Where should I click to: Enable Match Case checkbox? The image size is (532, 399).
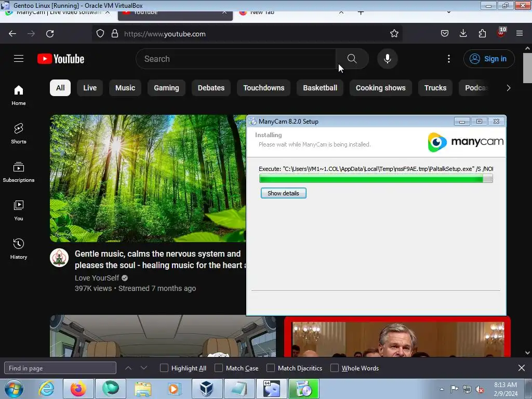[219, 368]
